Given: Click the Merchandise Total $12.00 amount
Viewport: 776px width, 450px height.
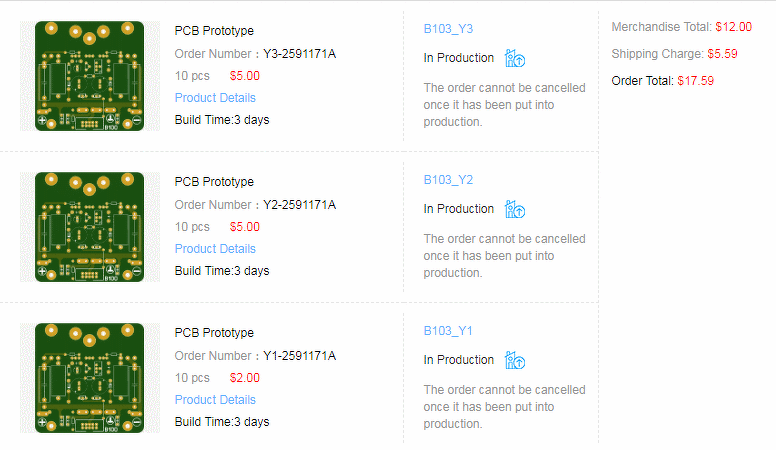Looking at the screenshot, I should click(733, 27).
